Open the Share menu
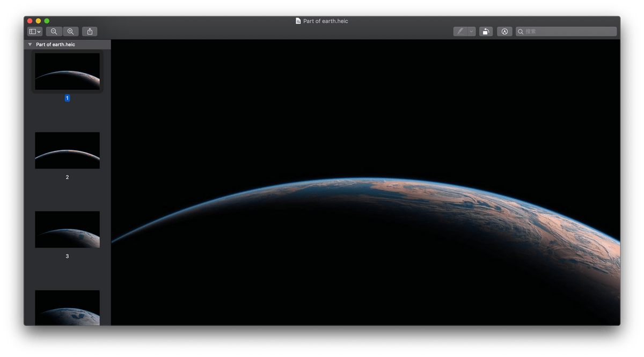Screen dimensions: 644x357 point(90,32)
